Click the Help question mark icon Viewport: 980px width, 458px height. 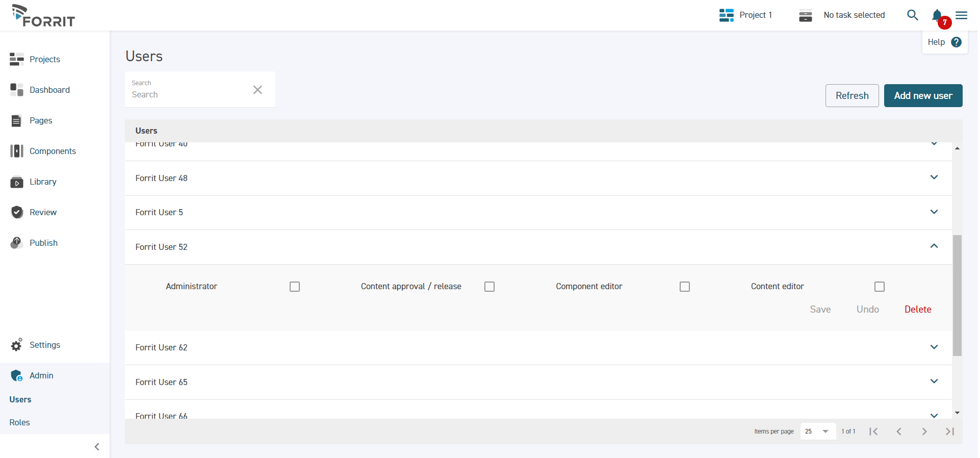tap(957, 42)
